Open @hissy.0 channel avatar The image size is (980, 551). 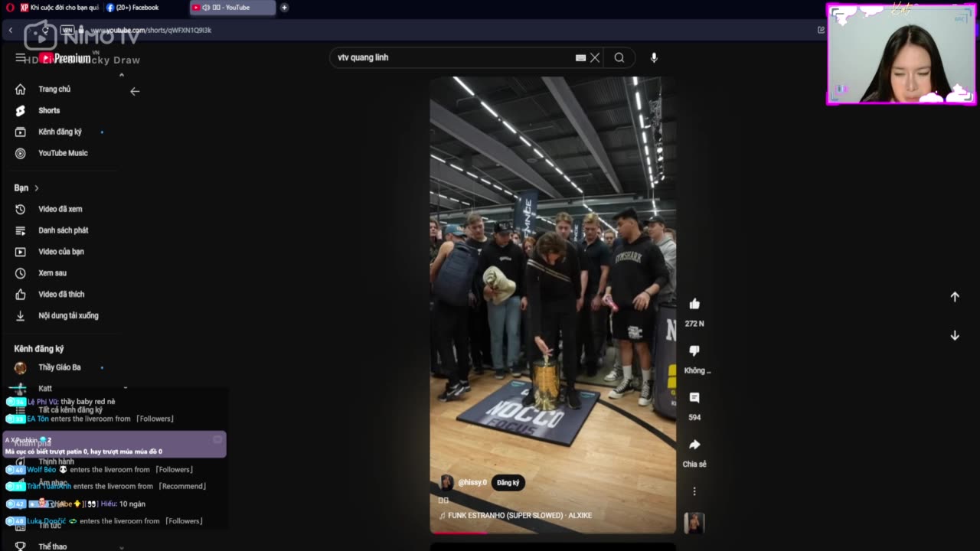click(446, 482)
